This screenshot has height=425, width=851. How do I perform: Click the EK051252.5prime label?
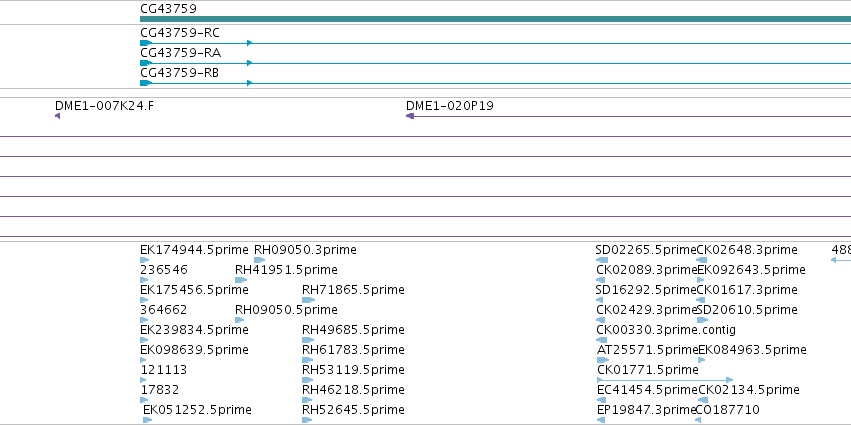click(197, 409)
